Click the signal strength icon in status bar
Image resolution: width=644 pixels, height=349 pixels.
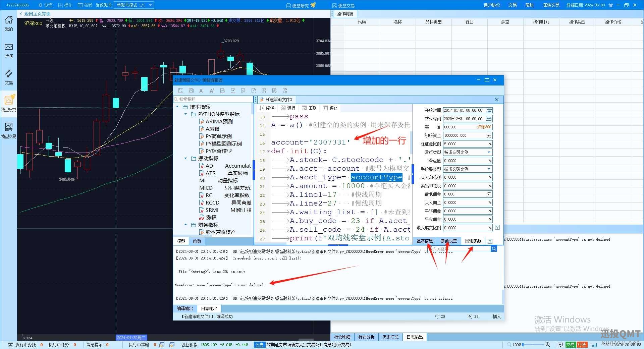594,345
